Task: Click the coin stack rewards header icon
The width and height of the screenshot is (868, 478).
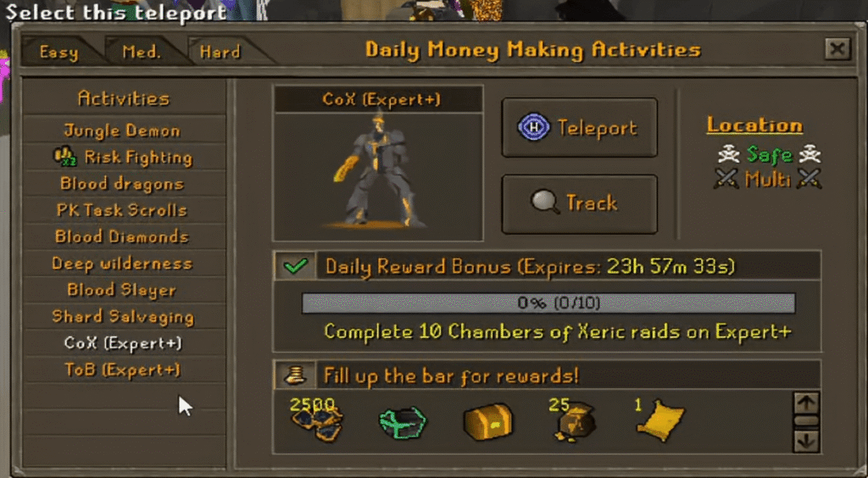Action: (x=295, y=375)
